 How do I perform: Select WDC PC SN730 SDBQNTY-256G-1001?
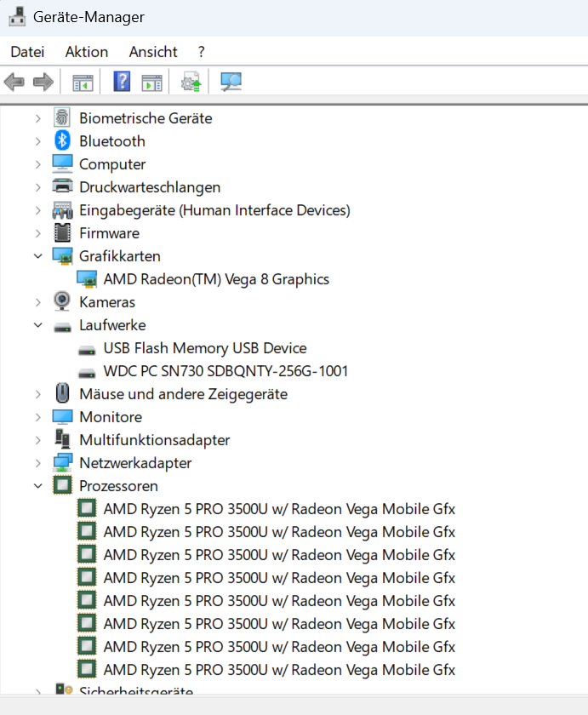pos(225,371)
